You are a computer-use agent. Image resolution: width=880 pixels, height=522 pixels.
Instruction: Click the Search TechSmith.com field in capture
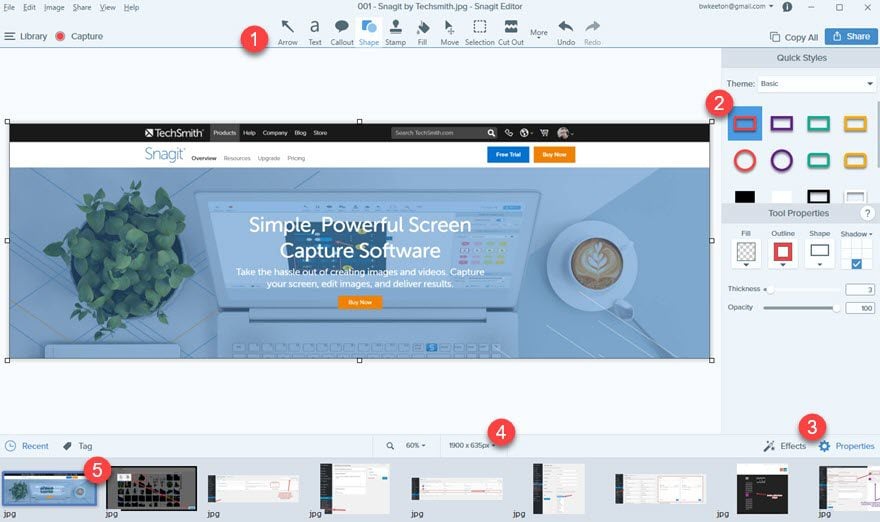click(x=438, y=133)
